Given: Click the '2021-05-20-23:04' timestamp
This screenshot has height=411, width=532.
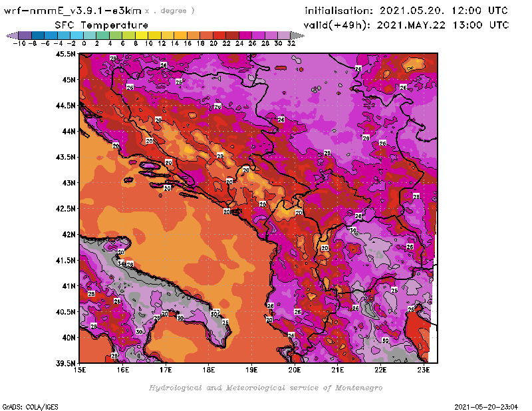Looking at the screenshot, I should pyautogui.click(x=486, y=407).
